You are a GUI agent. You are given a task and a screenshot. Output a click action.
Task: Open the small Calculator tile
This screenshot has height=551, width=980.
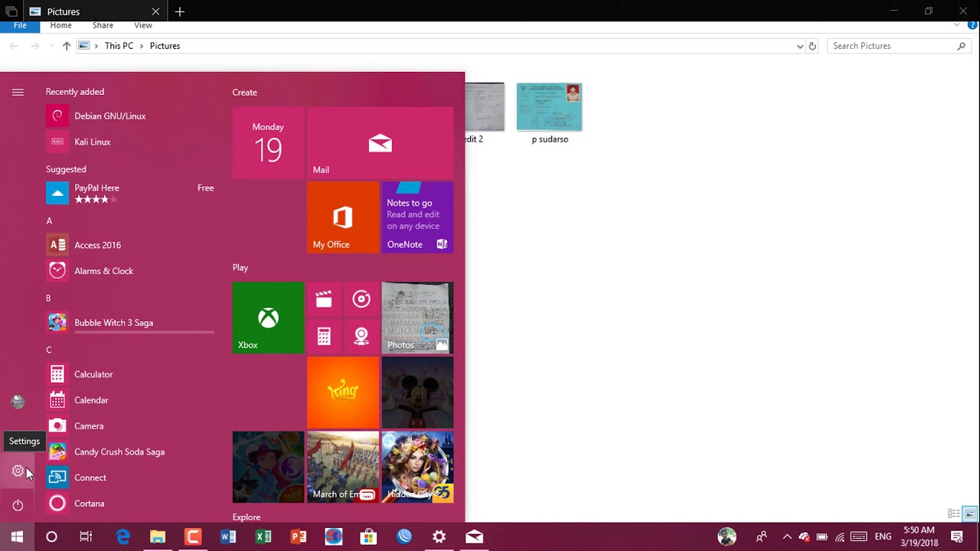[324, 336]
